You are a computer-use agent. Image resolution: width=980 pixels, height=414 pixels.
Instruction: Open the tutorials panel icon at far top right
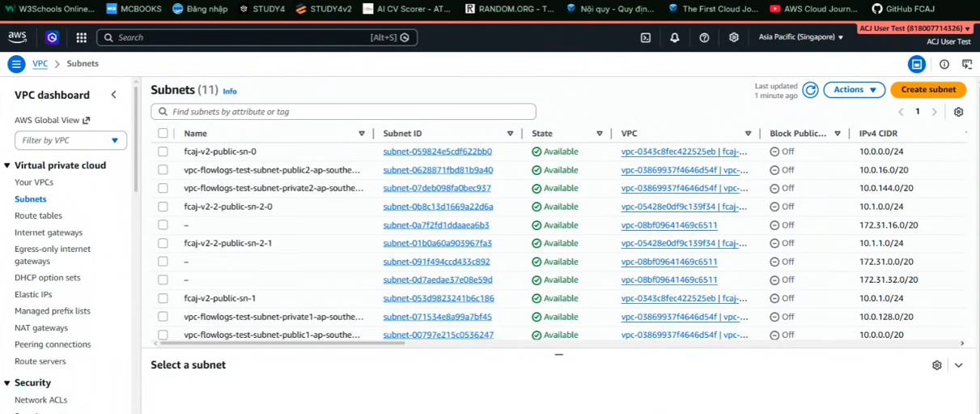click(967, 64)
